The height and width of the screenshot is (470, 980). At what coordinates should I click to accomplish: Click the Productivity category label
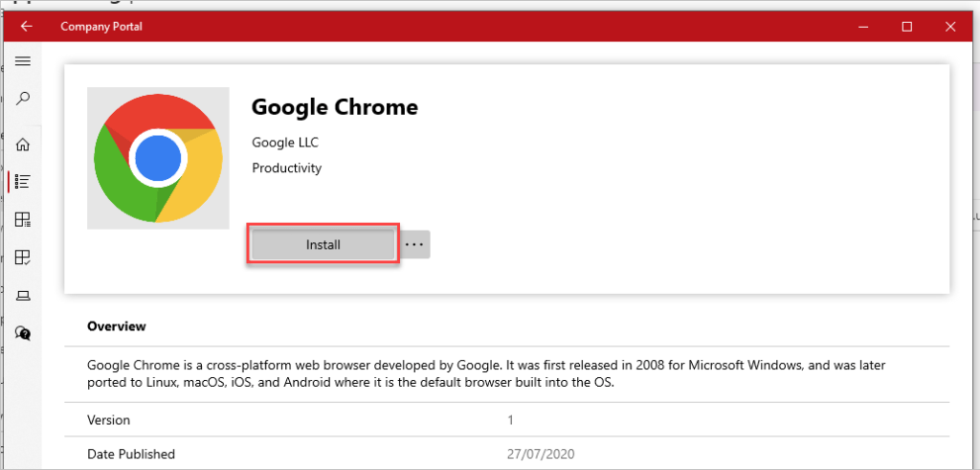point(287,168)
